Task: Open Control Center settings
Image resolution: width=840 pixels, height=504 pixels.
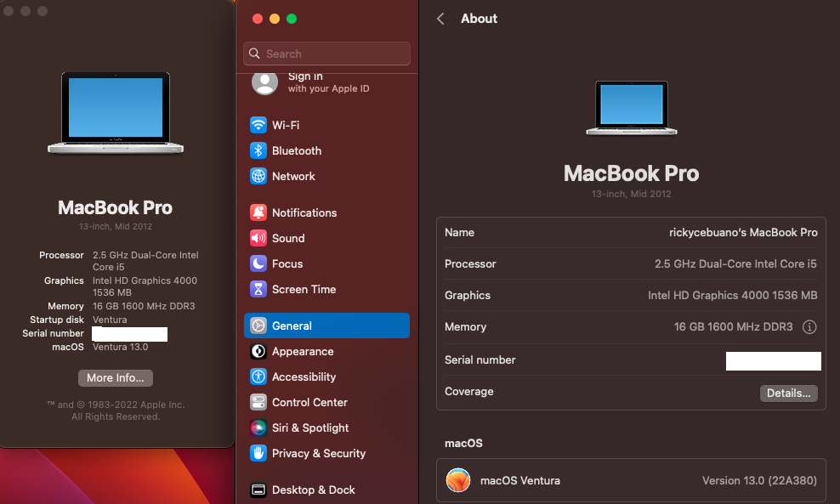Action: (309, 402)
